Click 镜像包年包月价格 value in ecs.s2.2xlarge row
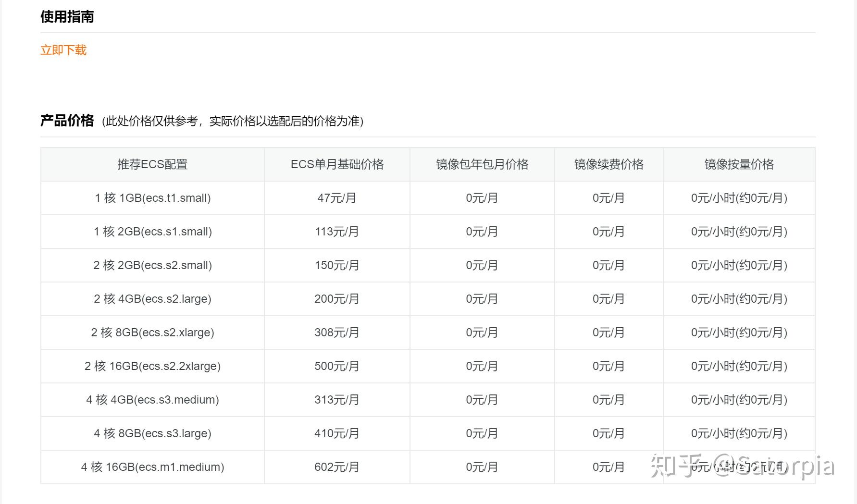The width and height of the screenshot is (857, 504). pyautogui.click(x=482, y=366)
